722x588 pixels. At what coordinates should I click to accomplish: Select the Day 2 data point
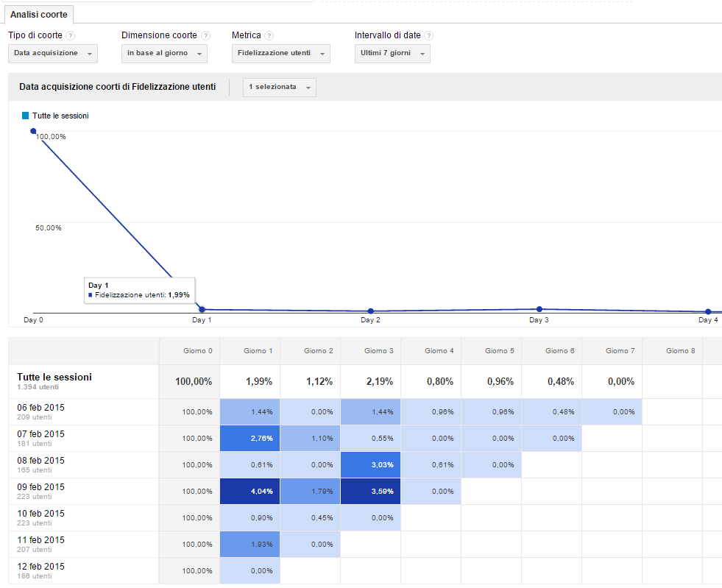pos(370,311)
